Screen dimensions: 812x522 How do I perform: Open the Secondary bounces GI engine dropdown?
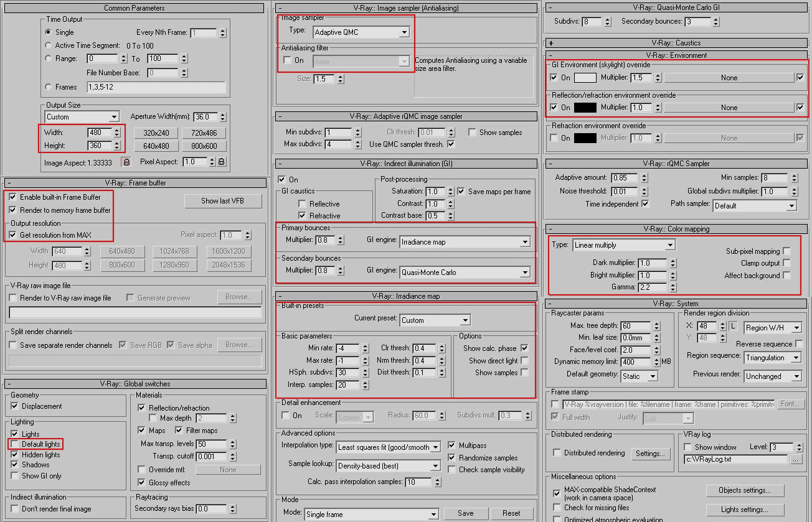click(x=465, y=273)
